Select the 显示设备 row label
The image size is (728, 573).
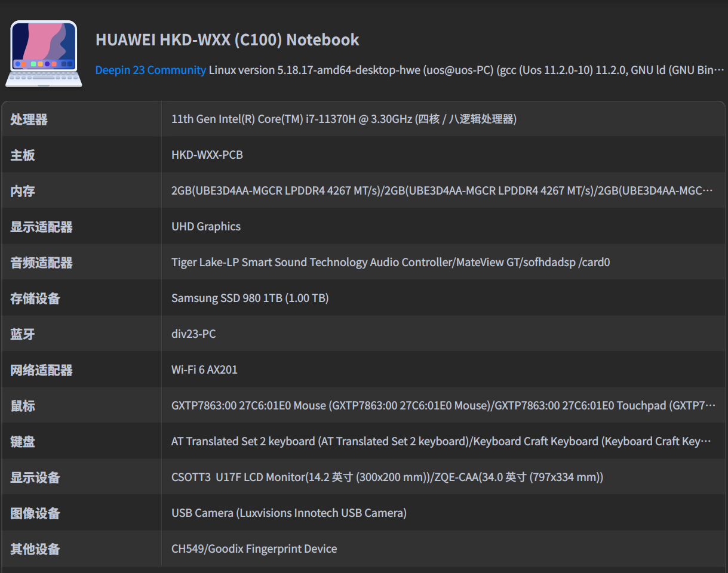click(x=35, y=478)
